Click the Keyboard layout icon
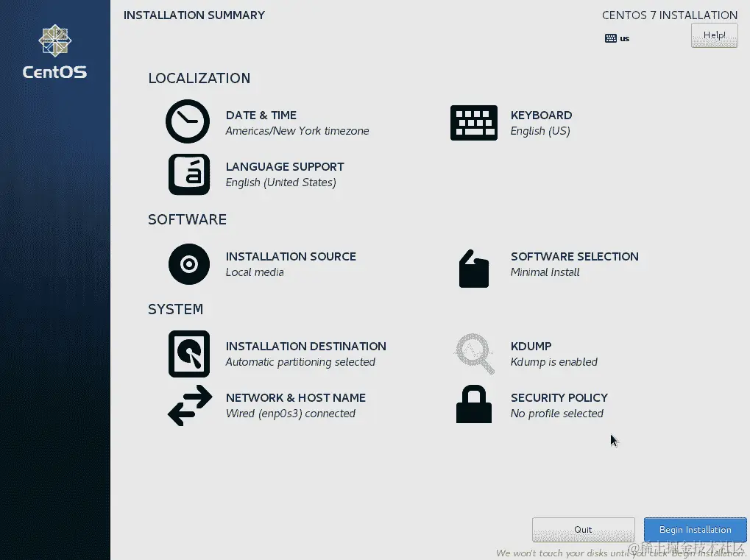Viewport: 750px width, 560px height. tap(473, 123)
